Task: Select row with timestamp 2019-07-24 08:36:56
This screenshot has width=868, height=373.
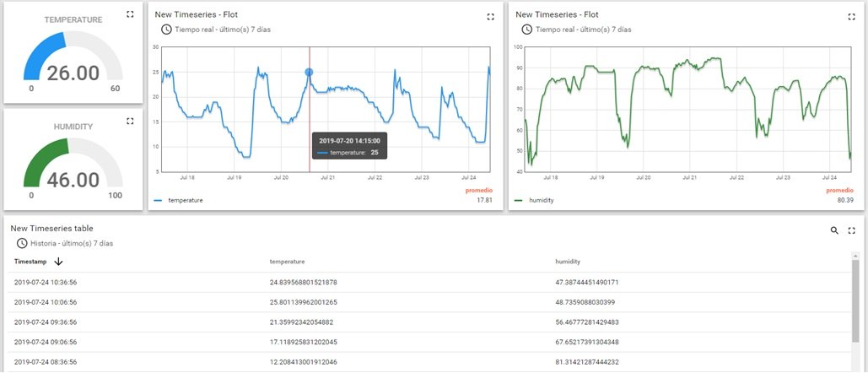Action: point(429,362)
